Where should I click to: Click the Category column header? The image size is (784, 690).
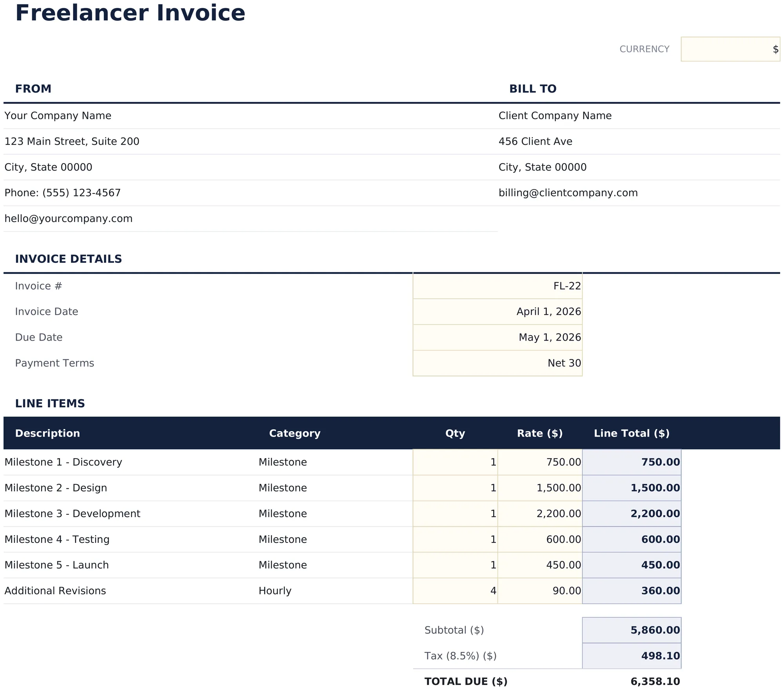point(295,433)
